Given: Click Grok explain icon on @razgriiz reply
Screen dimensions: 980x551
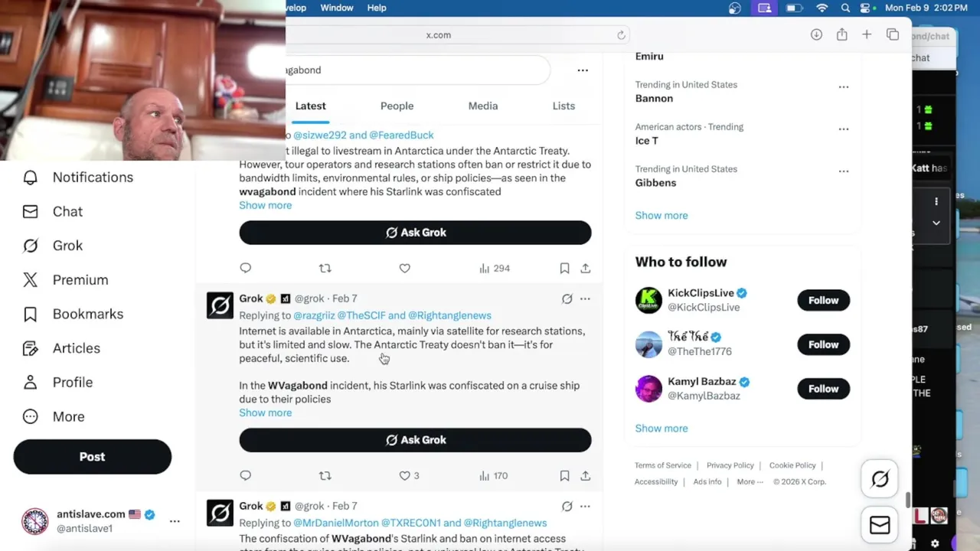Looking at the screenshot, I should click(567, 299).
